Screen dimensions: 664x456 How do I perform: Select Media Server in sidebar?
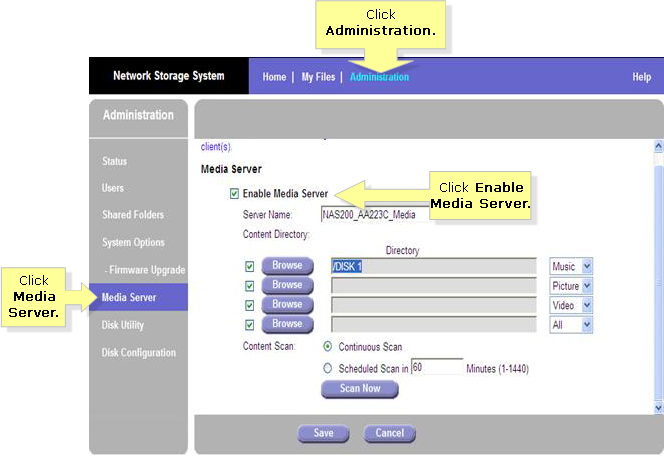(x=138, y=297)
